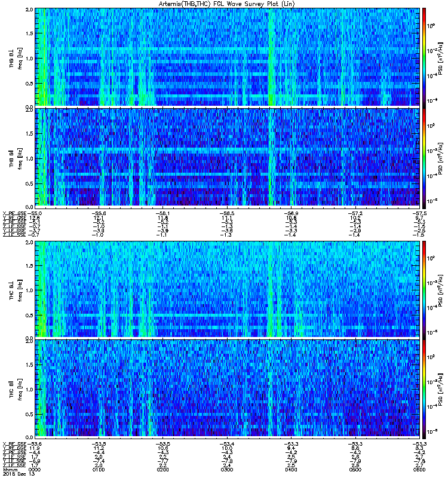The image size is (448, 478).
Task: Click the '0200' time label
Action: tap(162, 470)
